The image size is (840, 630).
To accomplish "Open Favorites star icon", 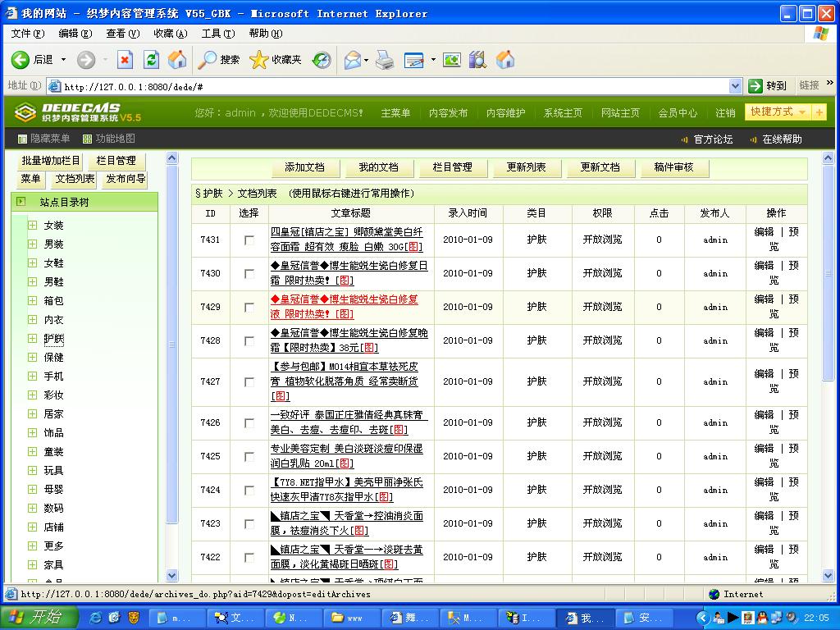I will click(x=258, y=59).
